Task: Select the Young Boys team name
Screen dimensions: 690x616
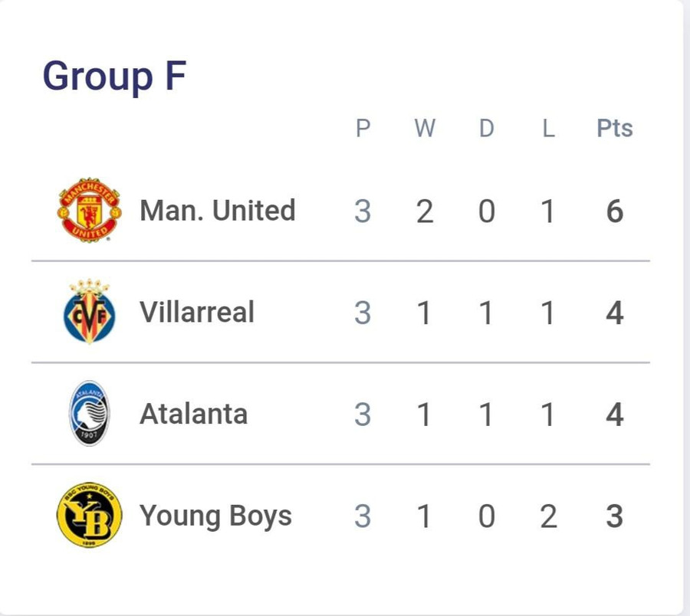Action: [x=215, y=516]
